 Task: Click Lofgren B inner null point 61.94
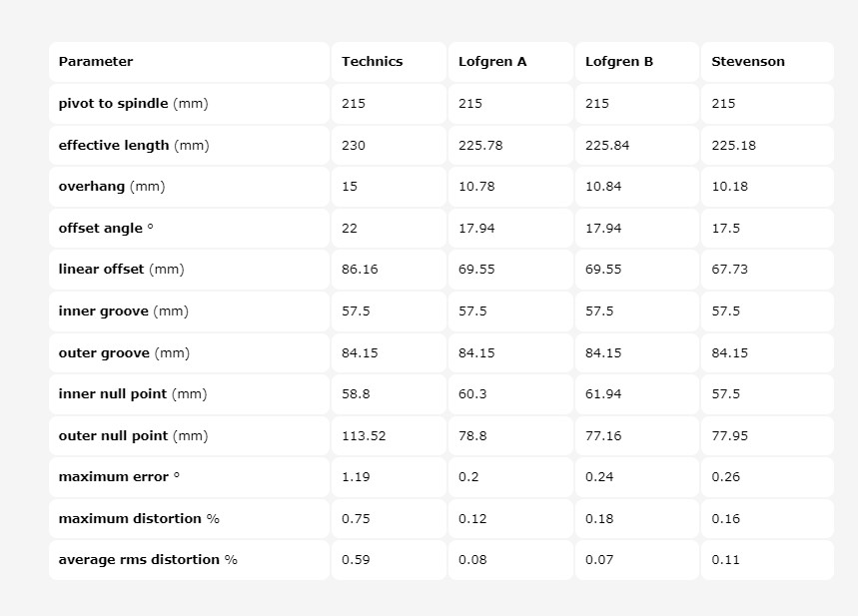pyautogui.click(x=603, y=394)
